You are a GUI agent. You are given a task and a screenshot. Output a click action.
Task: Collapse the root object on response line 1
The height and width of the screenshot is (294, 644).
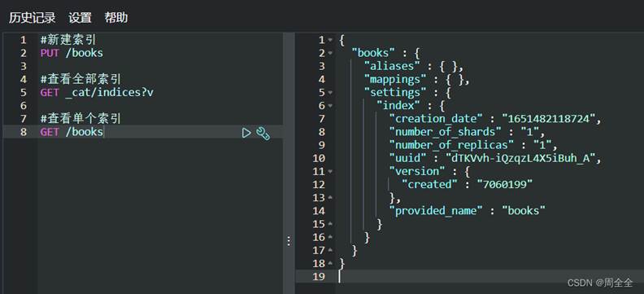click(330, 40)
